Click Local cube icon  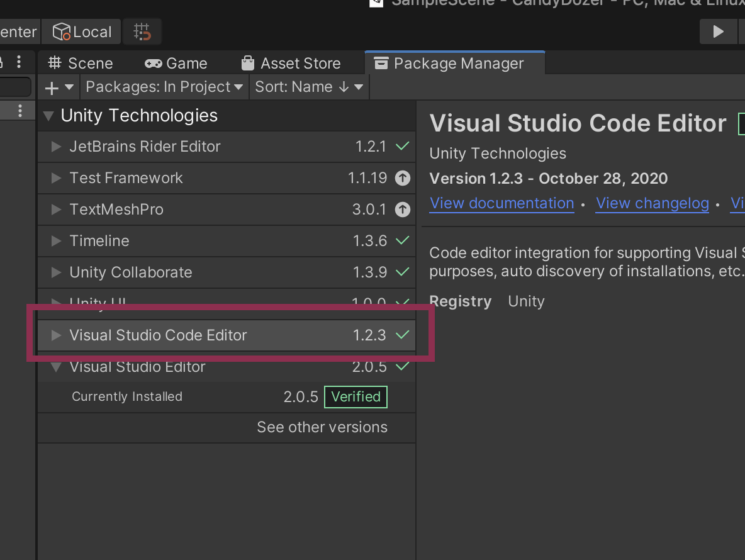pos(61,32)
